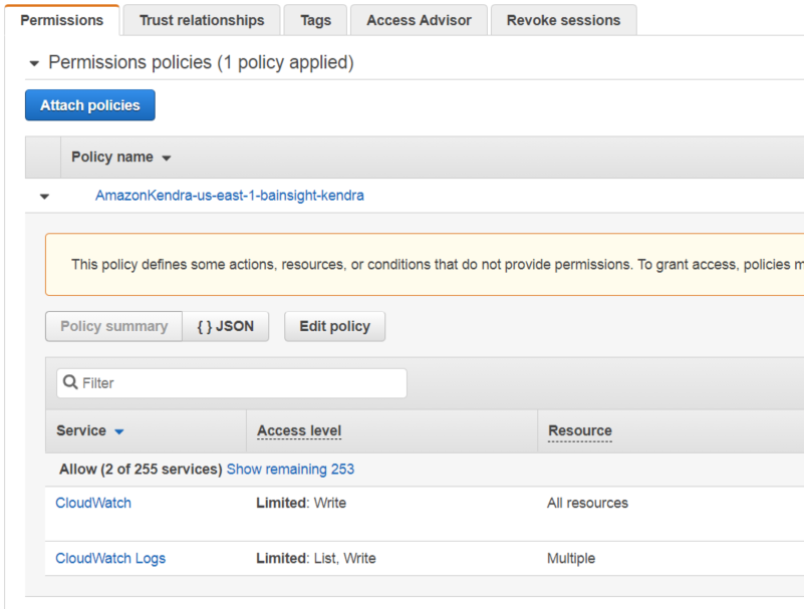
Task: Click the Resource column header
Action: pyautogui.click(x=580, y=431)
